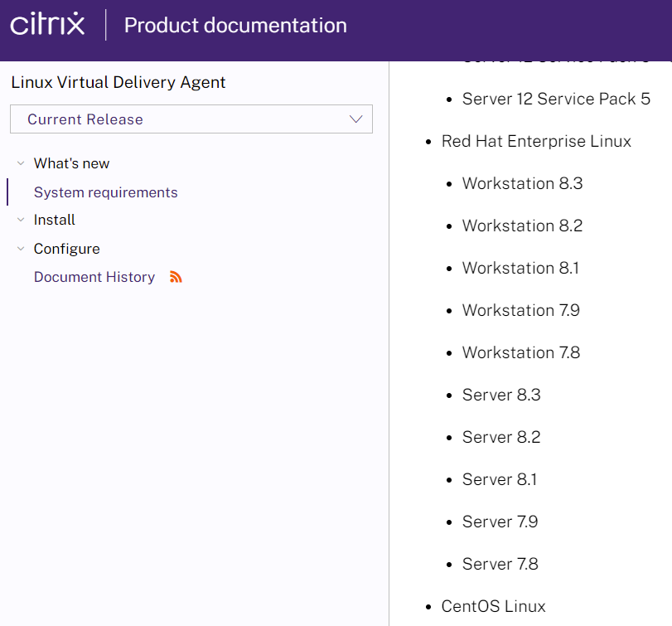Click the list item Workstation 8.3
The image size is (672, 626).
point(522,183)
